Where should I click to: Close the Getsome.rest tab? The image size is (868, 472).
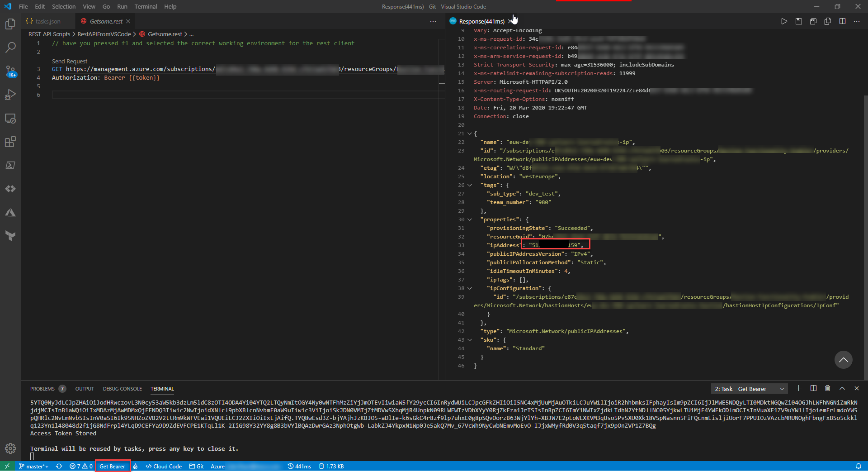click(128, 21)
